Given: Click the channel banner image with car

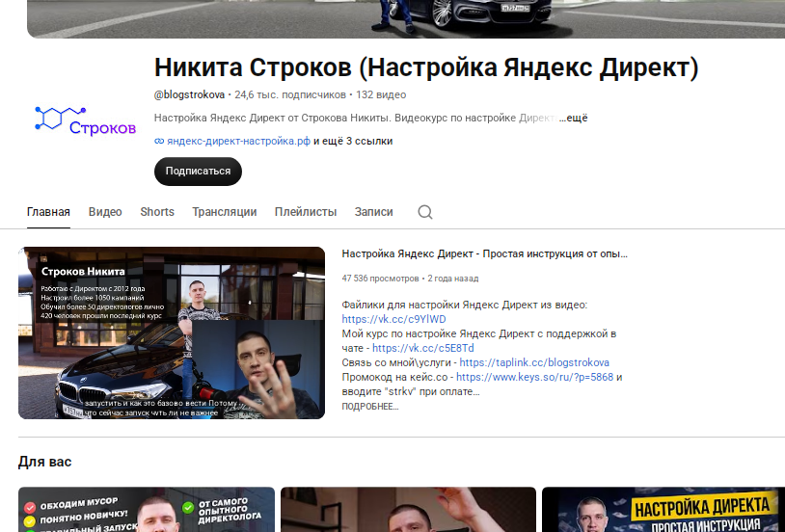Looking at the screenshot, I should point(406,19).
